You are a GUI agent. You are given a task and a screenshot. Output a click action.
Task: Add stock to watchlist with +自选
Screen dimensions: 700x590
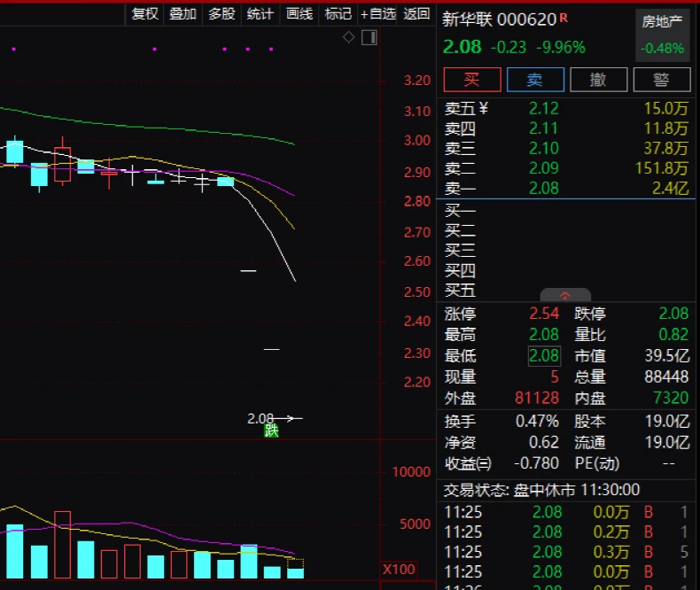378,13
